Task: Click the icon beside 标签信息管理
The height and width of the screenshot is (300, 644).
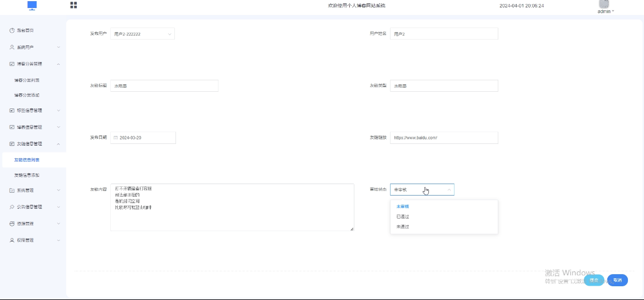Action: pos(12,111)
